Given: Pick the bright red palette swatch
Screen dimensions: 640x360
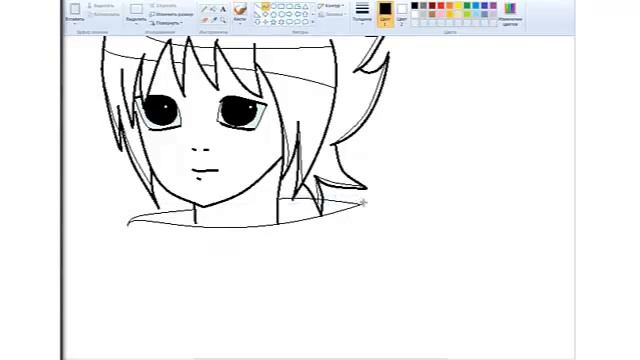Looking at the screenshot, I should [x=441, y=6].
